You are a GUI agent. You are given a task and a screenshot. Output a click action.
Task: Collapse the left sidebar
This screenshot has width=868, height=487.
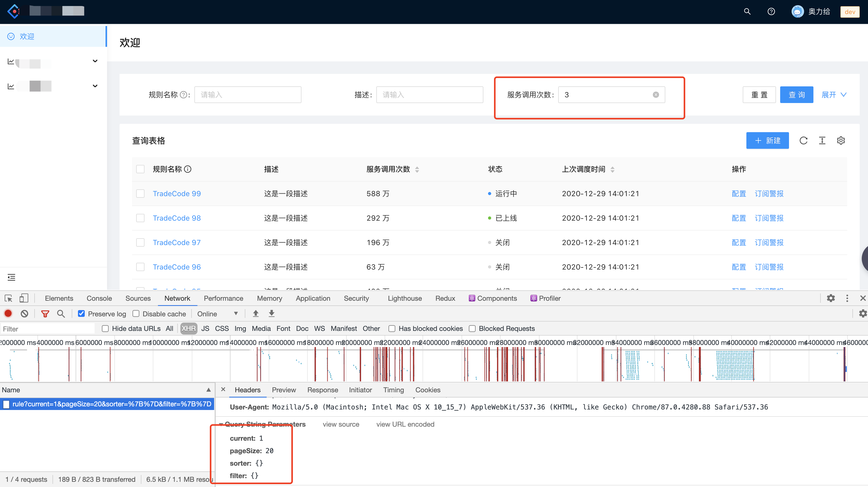point(11,277)
